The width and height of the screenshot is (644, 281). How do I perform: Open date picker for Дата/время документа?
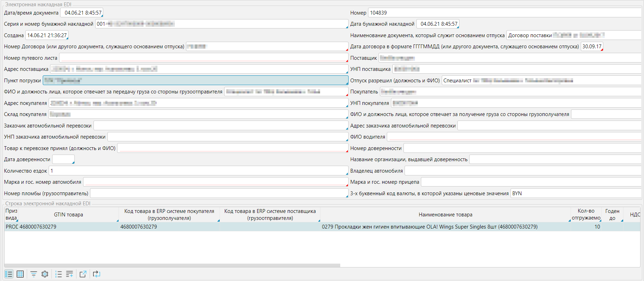coord(101,16)
